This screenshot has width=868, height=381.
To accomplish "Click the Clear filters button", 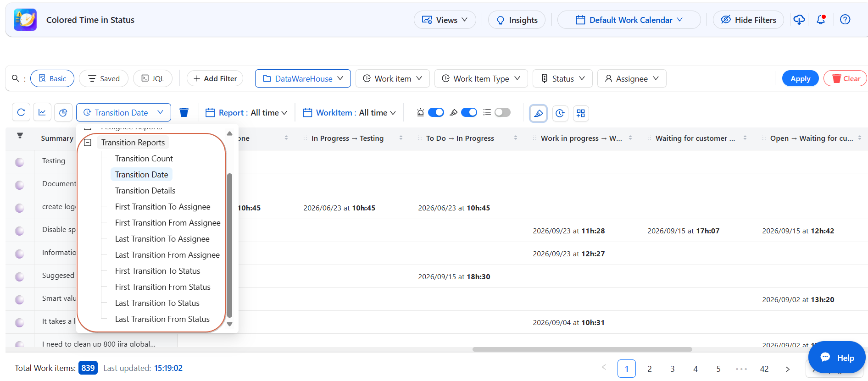I will click(845, 78).
